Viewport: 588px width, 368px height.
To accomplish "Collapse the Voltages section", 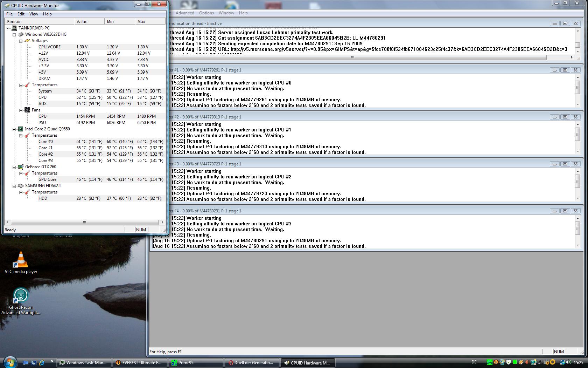I will pyautogui.click(x=21, y=41).
